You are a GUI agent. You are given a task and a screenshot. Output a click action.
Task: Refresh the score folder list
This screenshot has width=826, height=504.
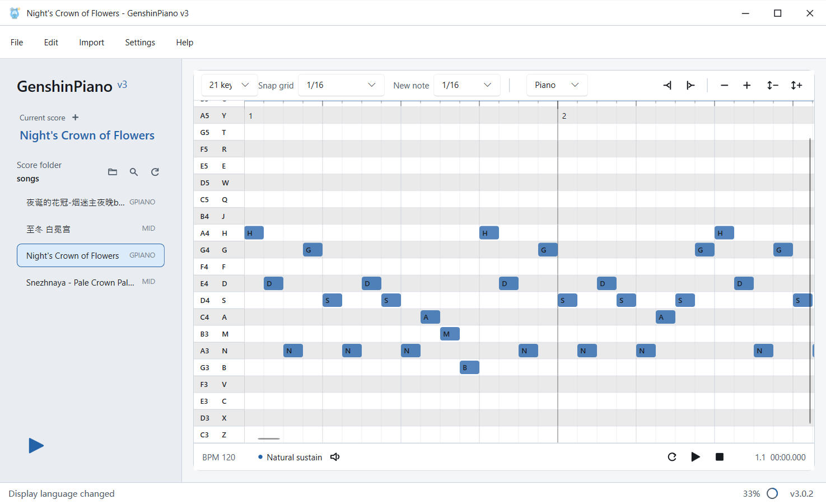155,172
